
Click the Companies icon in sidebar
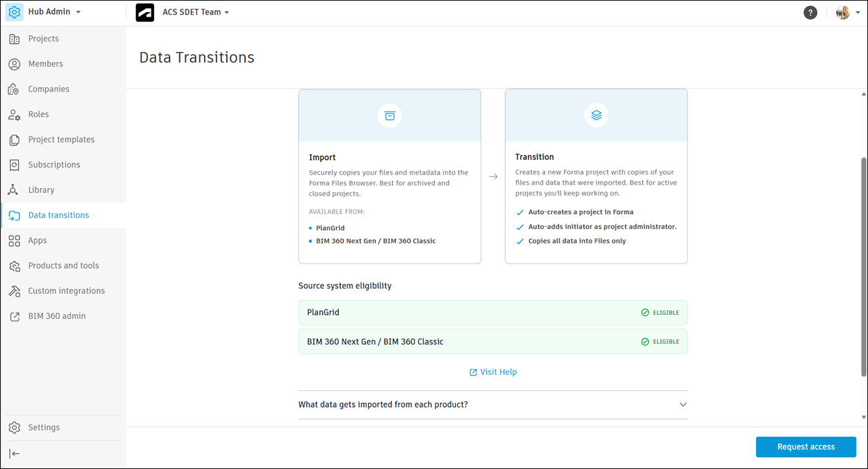pyautogui.click(x=14, y=89)
